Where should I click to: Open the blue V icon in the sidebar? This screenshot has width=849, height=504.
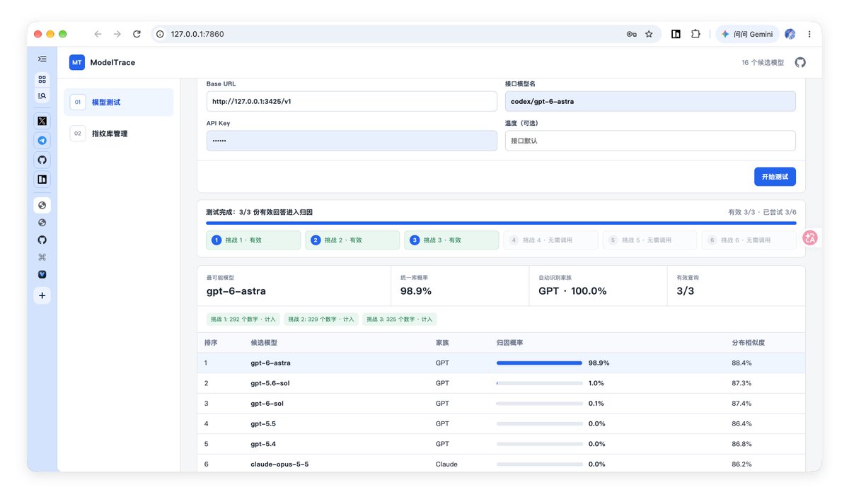click(42, 274)
